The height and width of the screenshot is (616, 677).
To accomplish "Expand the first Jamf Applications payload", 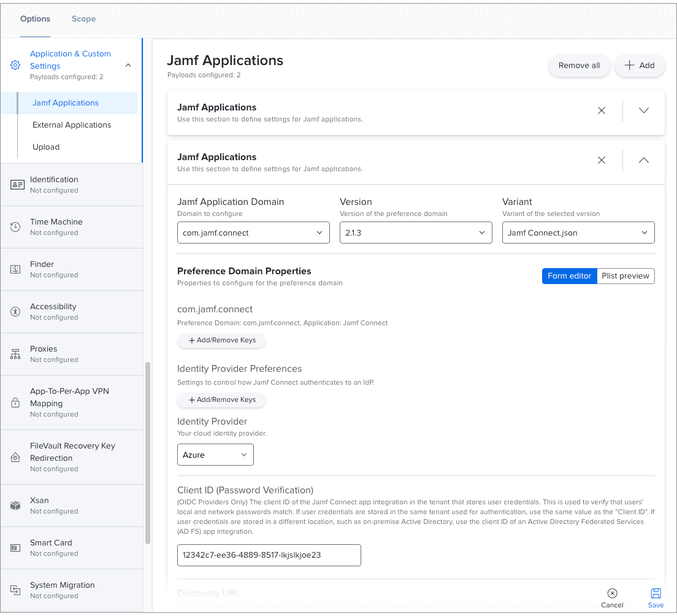I will 643,110.
